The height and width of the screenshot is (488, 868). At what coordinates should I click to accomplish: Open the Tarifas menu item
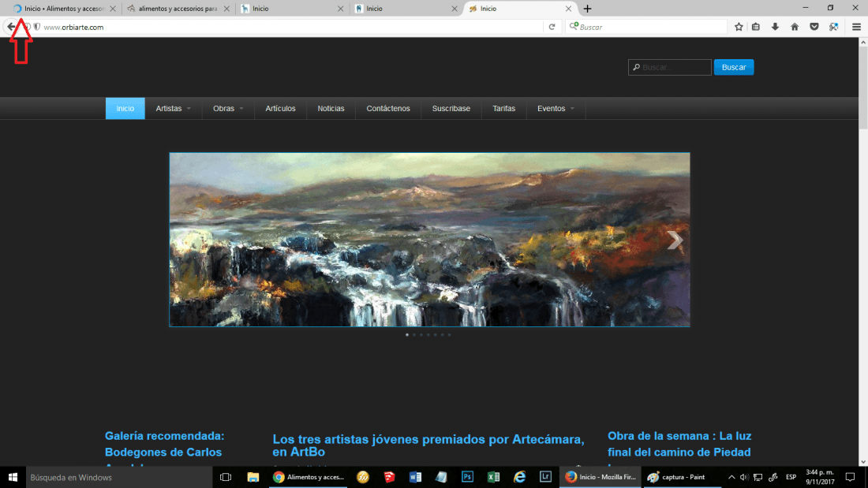503,109
